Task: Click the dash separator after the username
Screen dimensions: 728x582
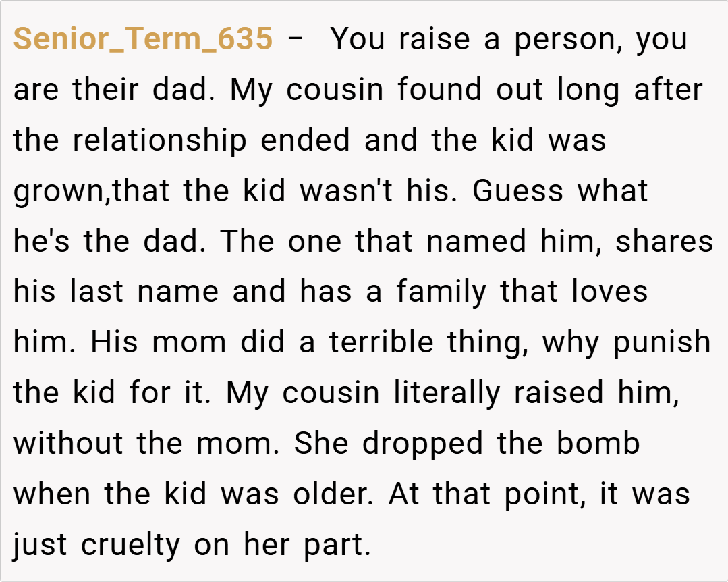Action: pos(296,39)
